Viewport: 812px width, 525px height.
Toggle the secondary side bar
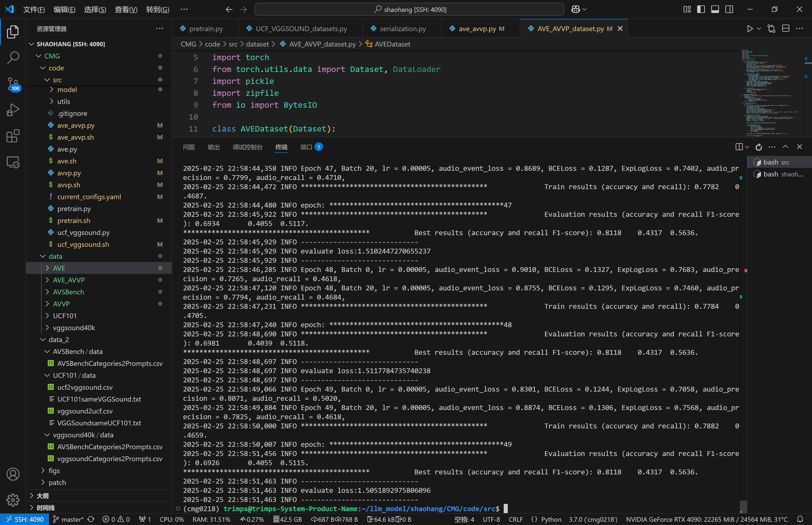(729, 9)
